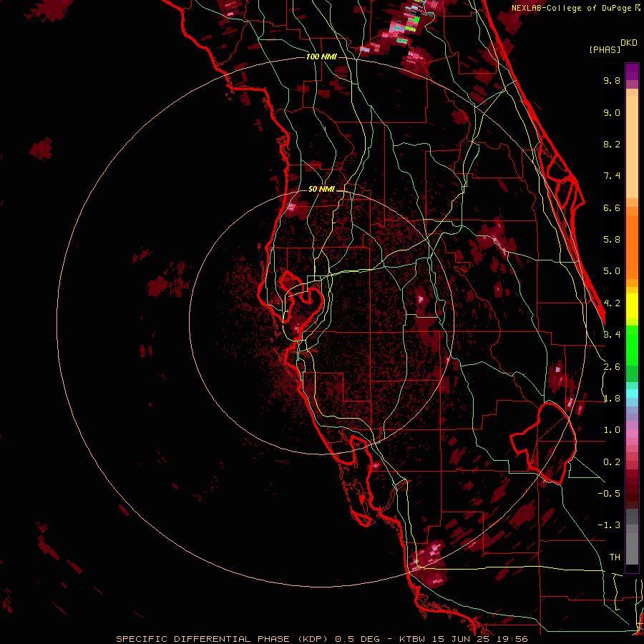The width and height of the screenshot is (644, 644).
Task: Click the 2.6 value on color scale
Action: (612, 367)
